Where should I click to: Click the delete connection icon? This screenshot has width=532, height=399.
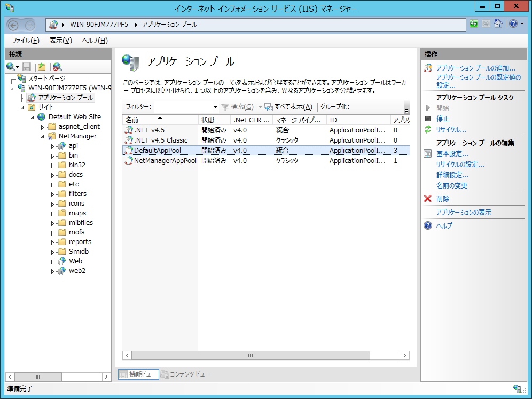tap(57, 67)
